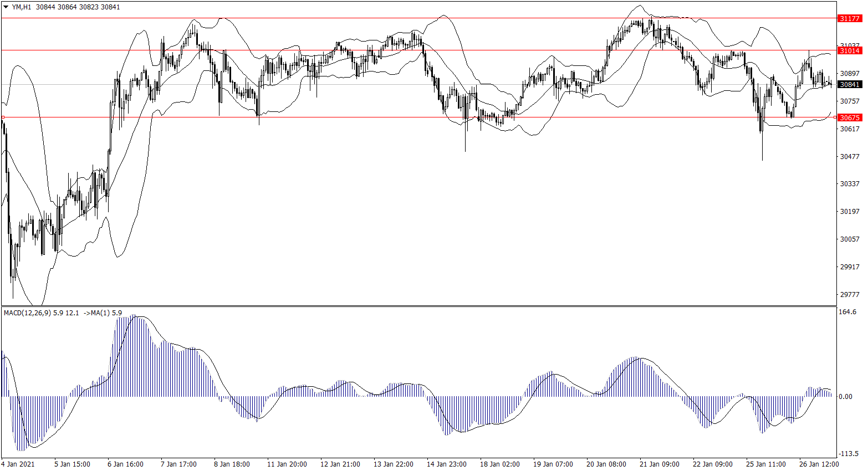868x471 pixels.
Task: Click the 11 Jan 20:00 time label
Action: (287, 464)
